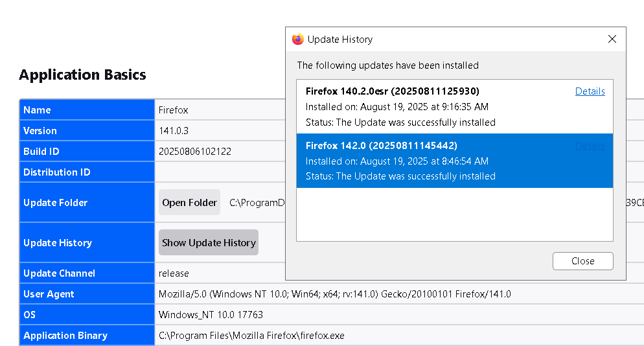
Task: Open Details link for Firefox 140.2.0esr
Action: pos(590,91)
